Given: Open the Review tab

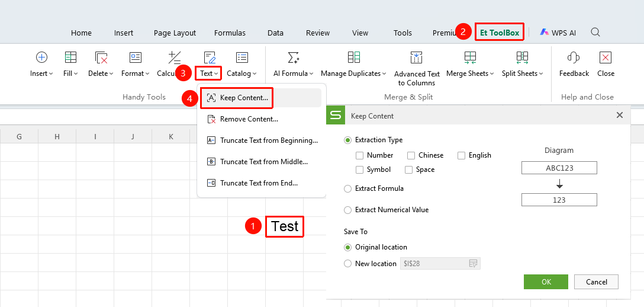Looking at the screenshot, I should point(318,33).
